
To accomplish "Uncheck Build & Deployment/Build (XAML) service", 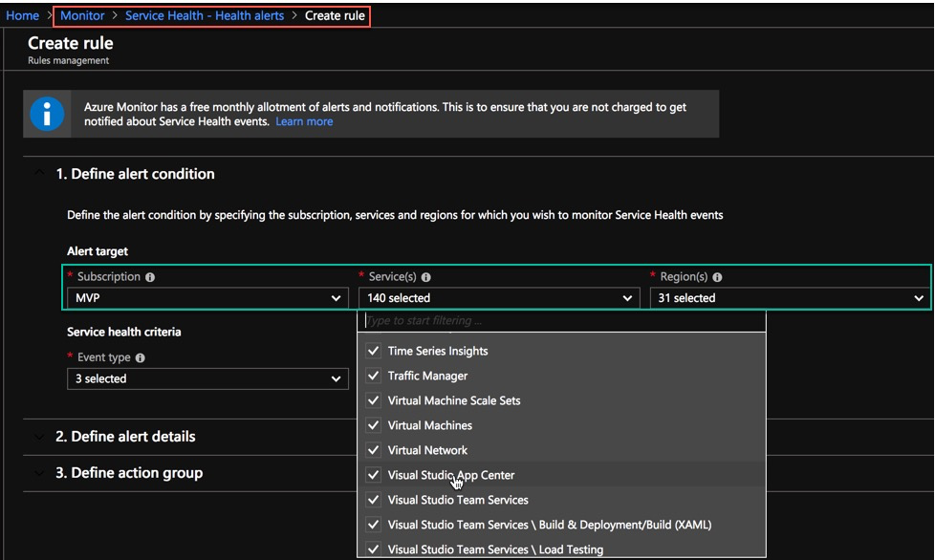I will (x=373, y=525).
